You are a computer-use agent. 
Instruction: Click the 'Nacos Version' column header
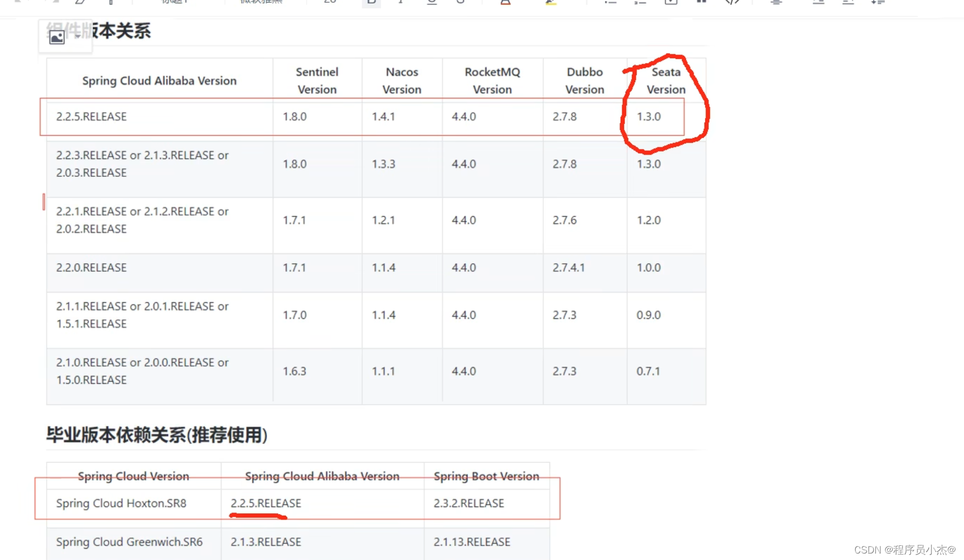(x=402, y=81)
